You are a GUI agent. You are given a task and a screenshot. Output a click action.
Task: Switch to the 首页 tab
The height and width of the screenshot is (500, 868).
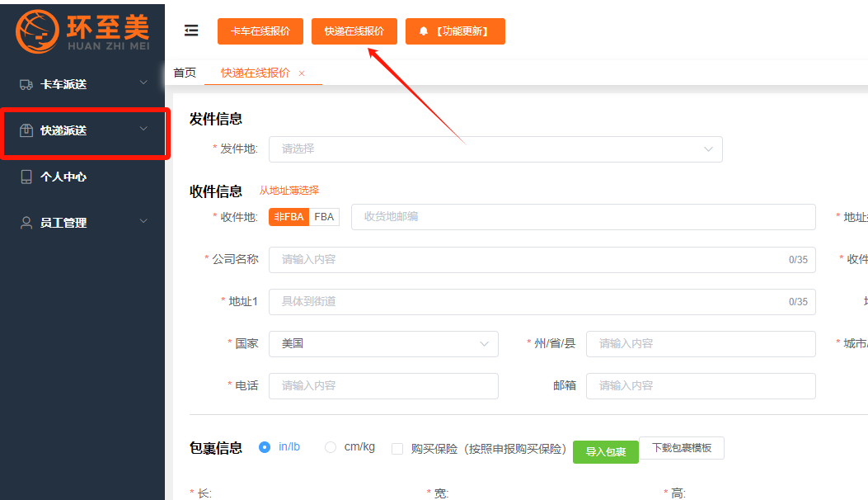(185, 73)
